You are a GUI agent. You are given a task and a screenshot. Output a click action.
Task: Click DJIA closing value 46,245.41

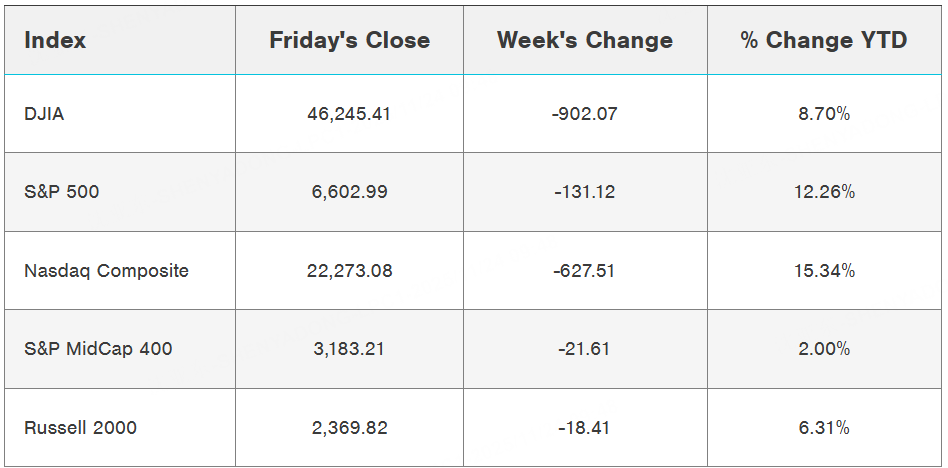click(349, 114)
